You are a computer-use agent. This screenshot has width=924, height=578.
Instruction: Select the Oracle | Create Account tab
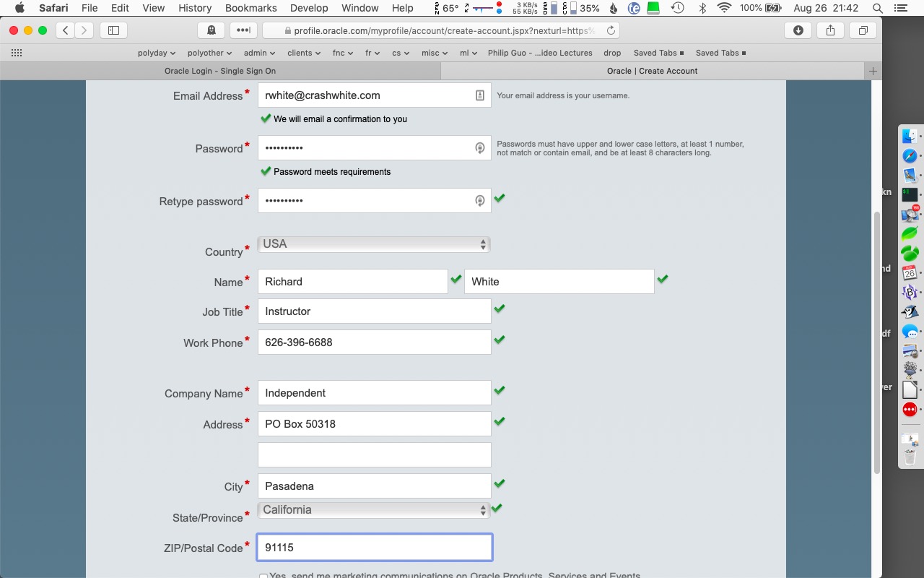pyautogui.click(x=653, y=71)
